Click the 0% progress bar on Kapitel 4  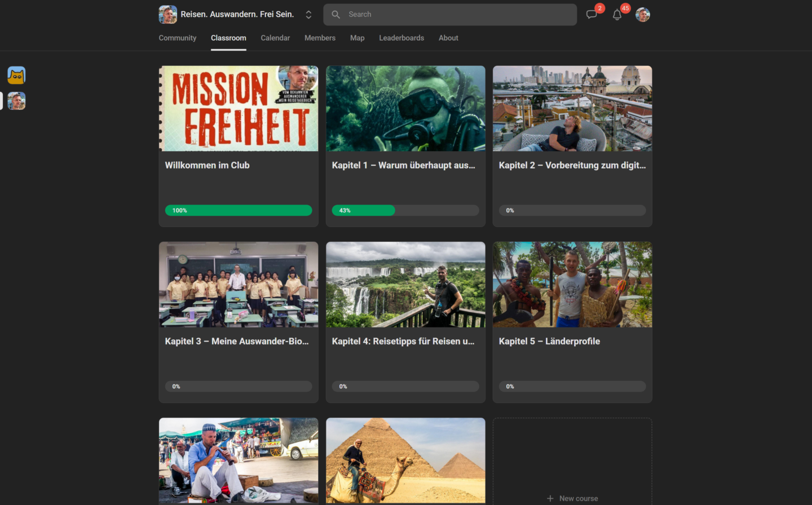tap(405, 386)
